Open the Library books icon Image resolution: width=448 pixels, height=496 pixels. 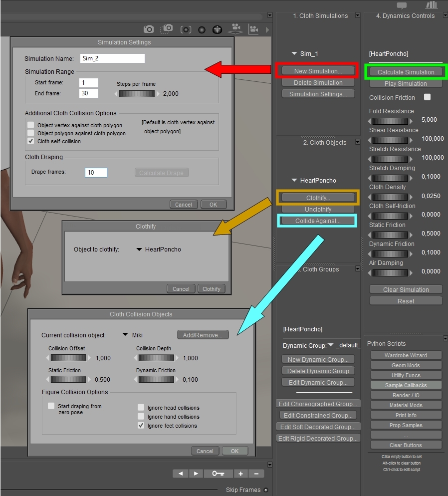[x=432, y=5]
